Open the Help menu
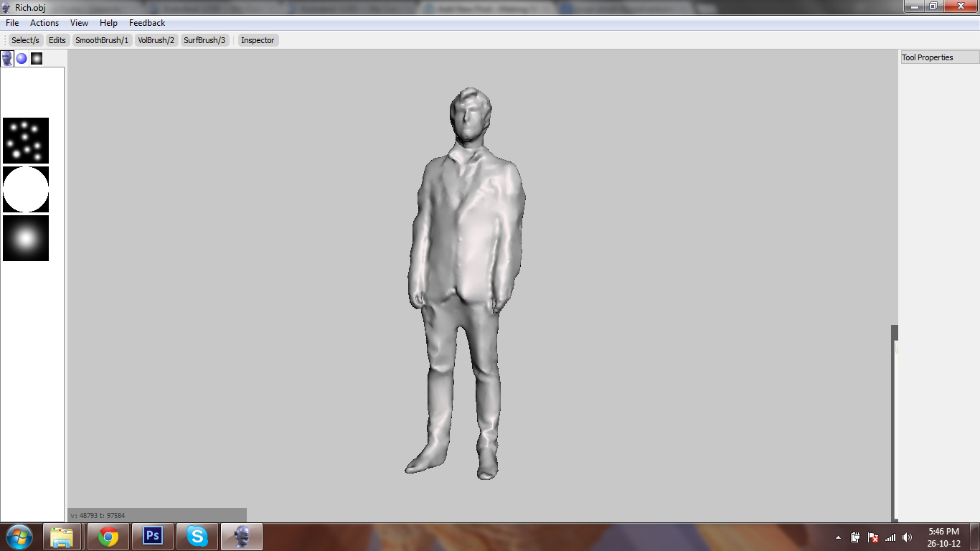980x551 pixels. tap(108, 23)
